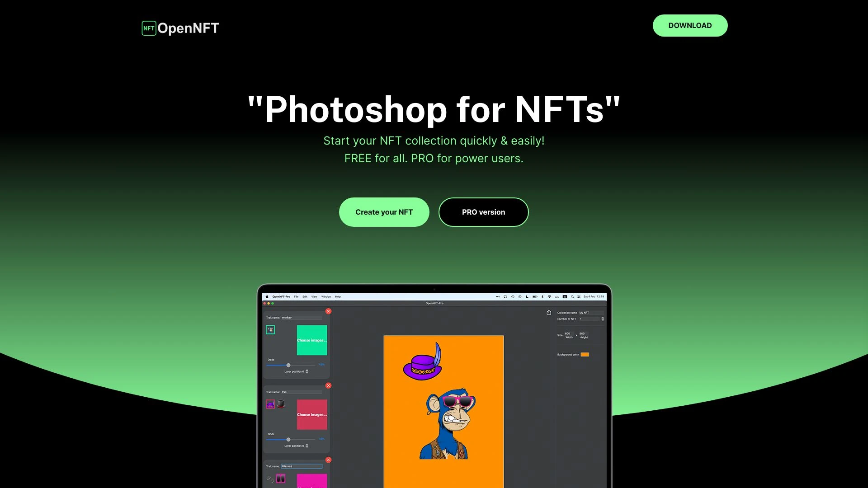Open the File menu in OpenNFT-Pro
Image resolution: width=868 pixels, height=488 pixels.
(x=296, y=296)
